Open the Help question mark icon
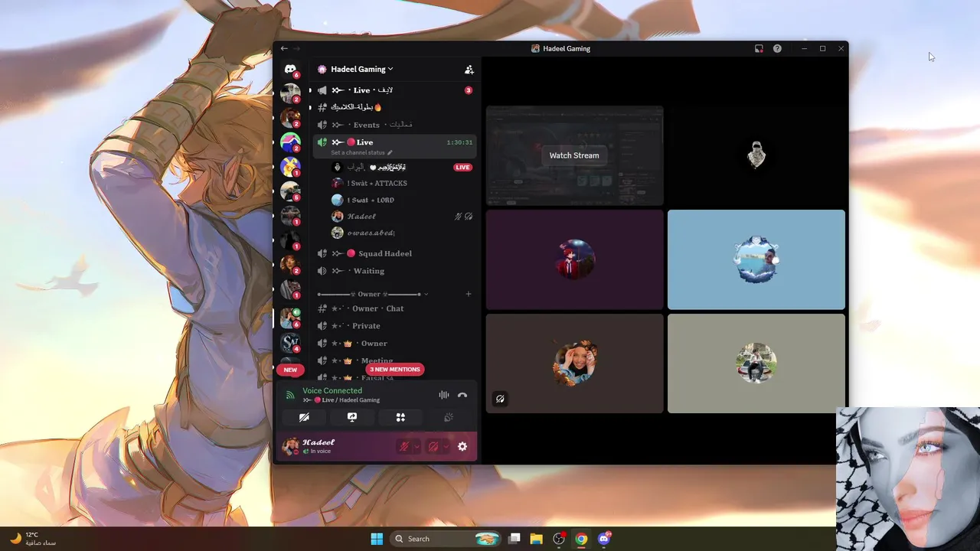The image size is (980, 551). (x=777, y=48)
